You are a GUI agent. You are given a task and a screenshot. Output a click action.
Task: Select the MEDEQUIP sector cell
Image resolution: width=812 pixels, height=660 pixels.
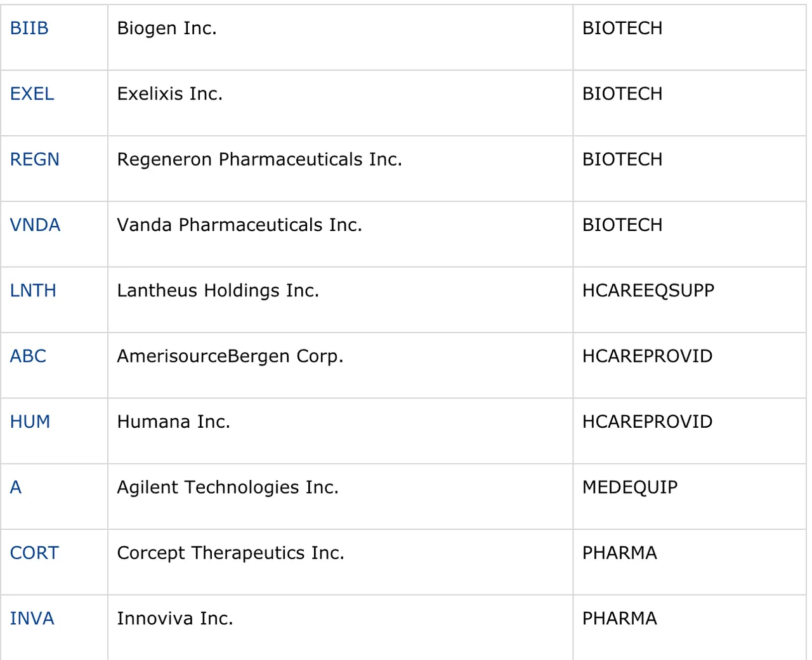click(x=690, y=496)
